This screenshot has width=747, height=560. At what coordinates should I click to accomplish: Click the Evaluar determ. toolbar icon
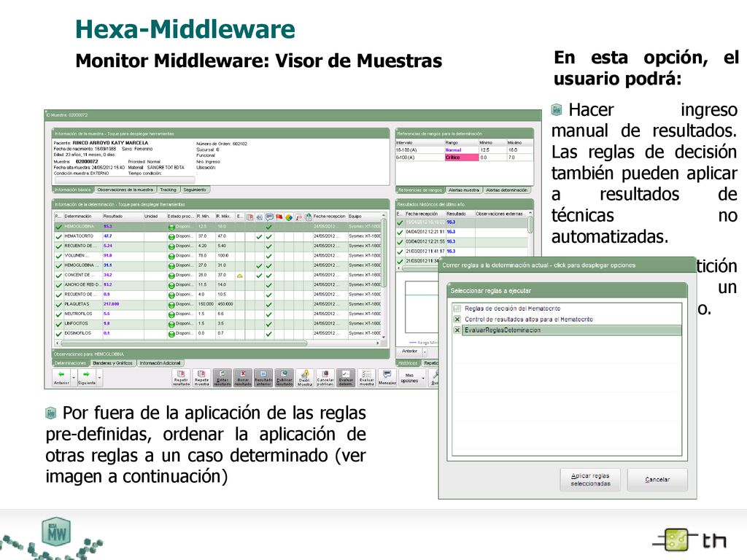coord(346,378)
